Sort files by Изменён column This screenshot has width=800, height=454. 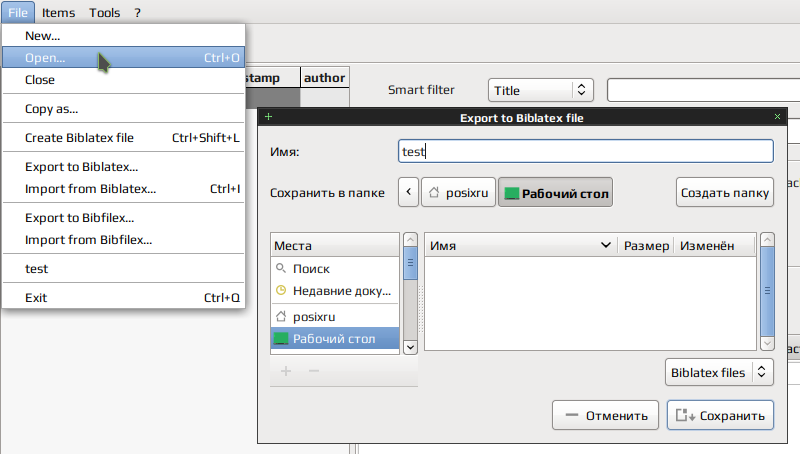pos(714,246)
